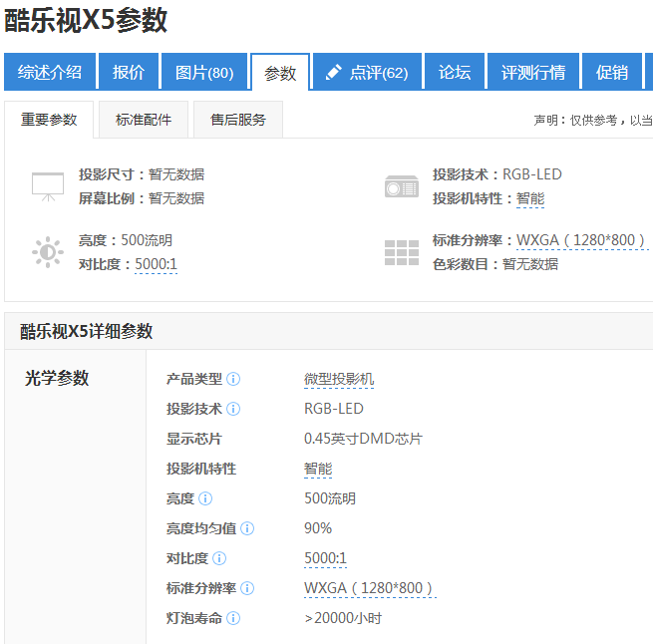Click the 90% uniformity value
The height and width of the screenshot is (644, 653).
[x=318, y=528]
